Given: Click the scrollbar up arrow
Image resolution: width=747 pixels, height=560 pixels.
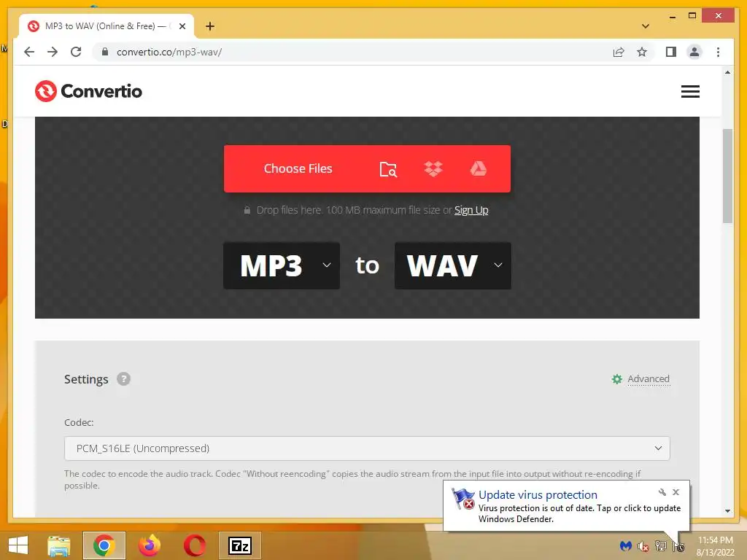Looking at the screenshot, I should [x=727, y=72].
